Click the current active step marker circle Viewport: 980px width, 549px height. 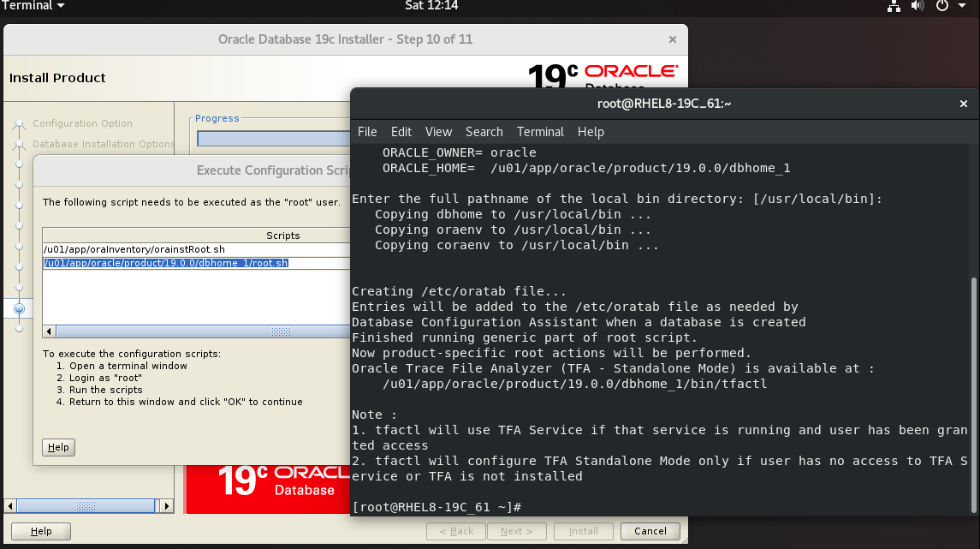[x=19, y=309]
